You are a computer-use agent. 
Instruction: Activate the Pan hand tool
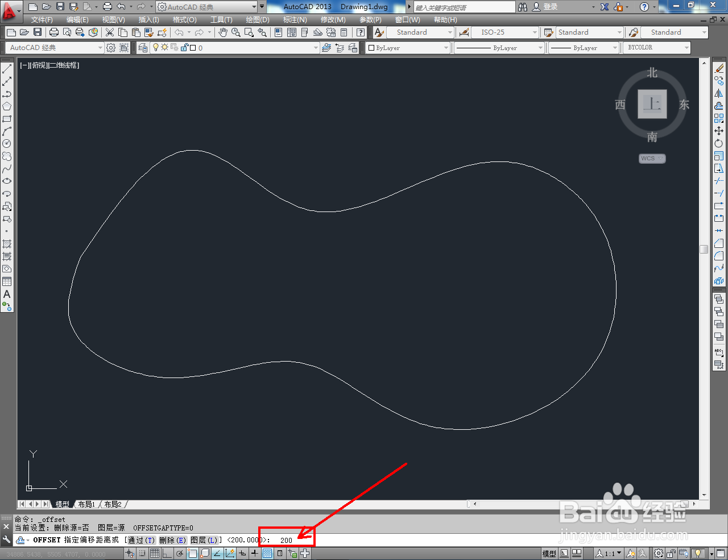[x=223, y=32]
